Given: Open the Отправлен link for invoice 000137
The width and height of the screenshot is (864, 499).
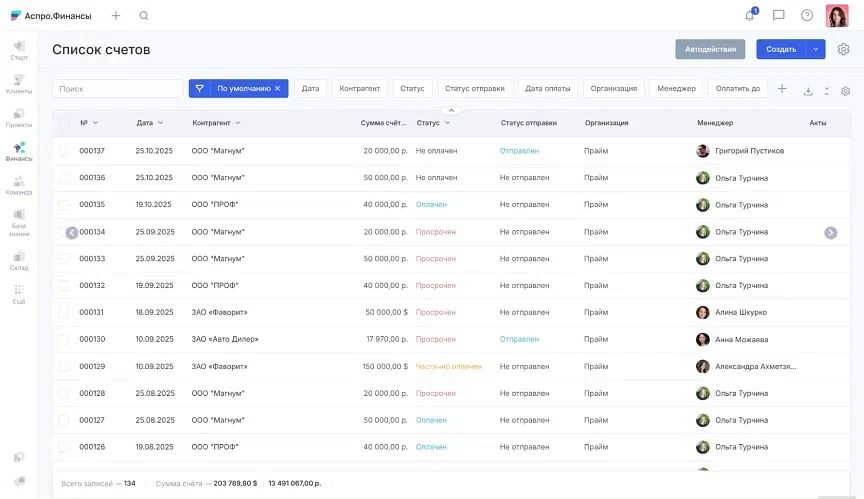Looking at the screenshot, I should [x=519, y=151].
